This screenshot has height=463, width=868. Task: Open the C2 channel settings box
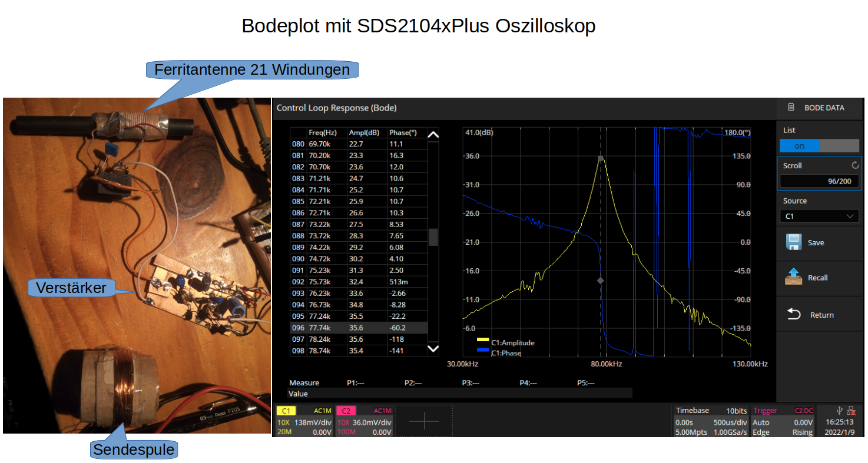coord(364,421)
